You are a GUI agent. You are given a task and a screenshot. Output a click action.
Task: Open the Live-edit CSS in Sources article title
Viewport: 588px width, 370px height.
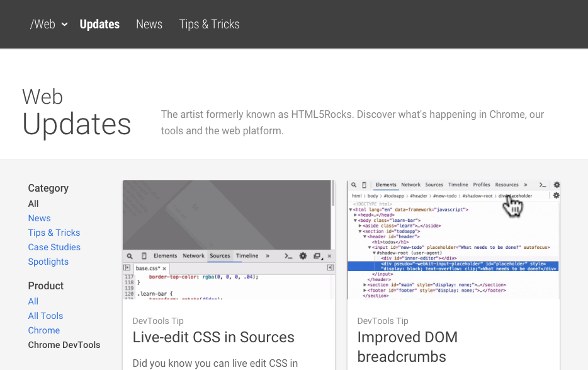213,337
